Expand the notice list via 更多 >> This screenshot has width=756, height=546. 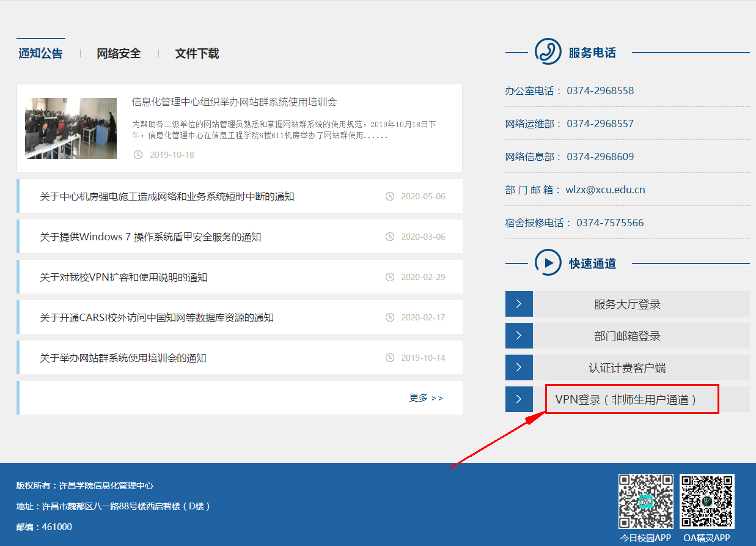tap(426, 398)
